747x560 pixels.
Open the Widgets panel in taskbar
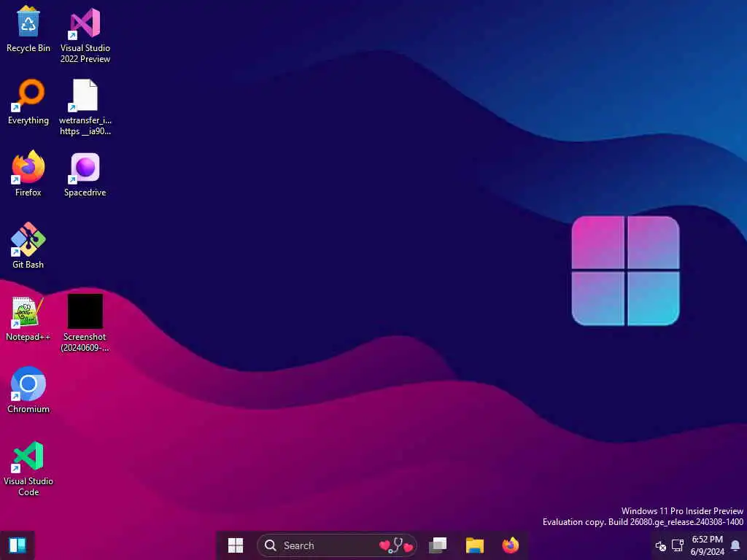click(18, 545)
